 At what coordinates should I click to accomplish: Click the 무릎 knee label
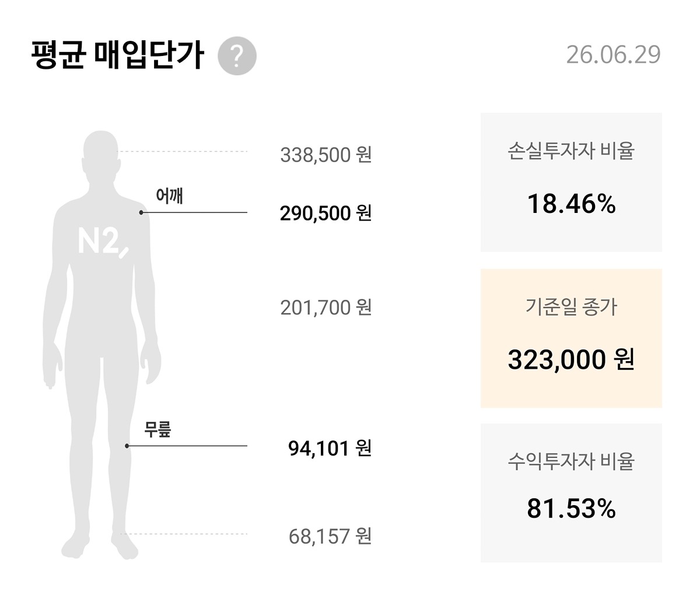point(158,430)
